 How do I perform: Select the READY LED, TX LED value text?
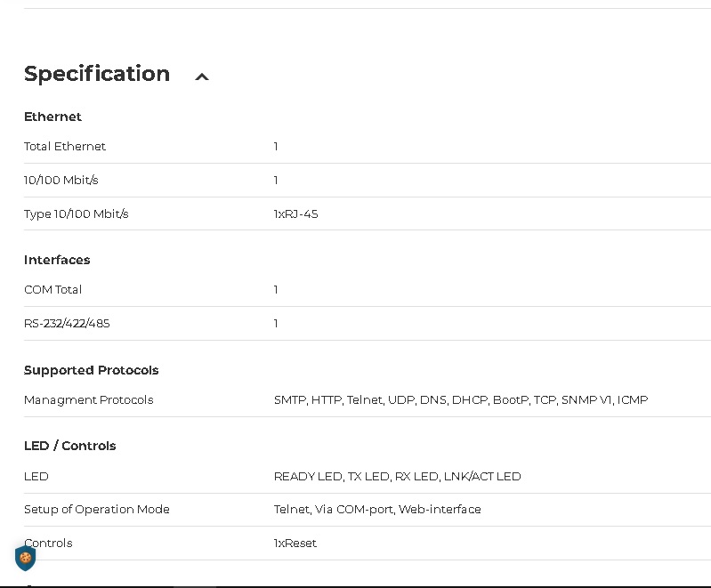pos(397,476)
